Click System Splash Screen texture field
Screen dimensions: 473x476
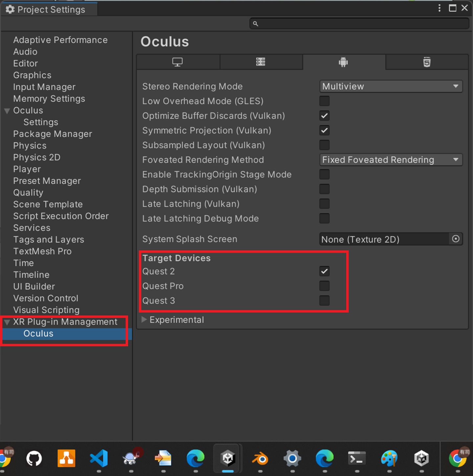click(384, 239)
